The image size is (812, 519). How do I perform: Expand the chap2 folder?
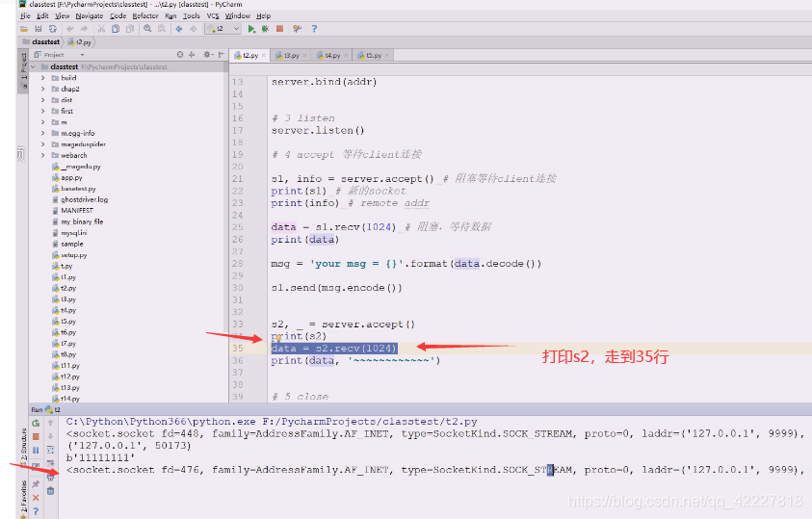point(43,89)
